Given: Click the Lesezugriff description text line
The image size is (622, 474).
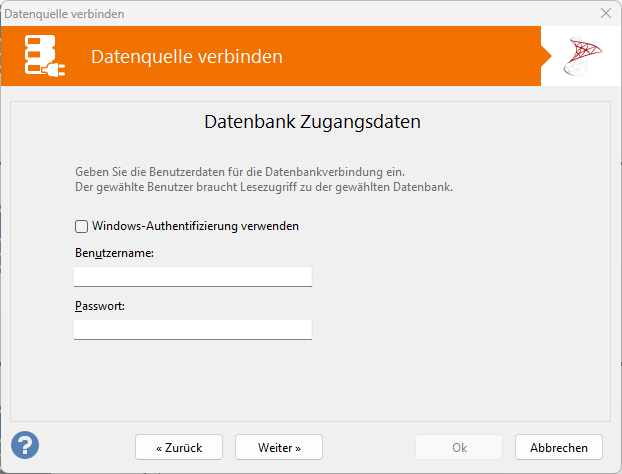Looking at the screenshot, I should click(264, 187).
